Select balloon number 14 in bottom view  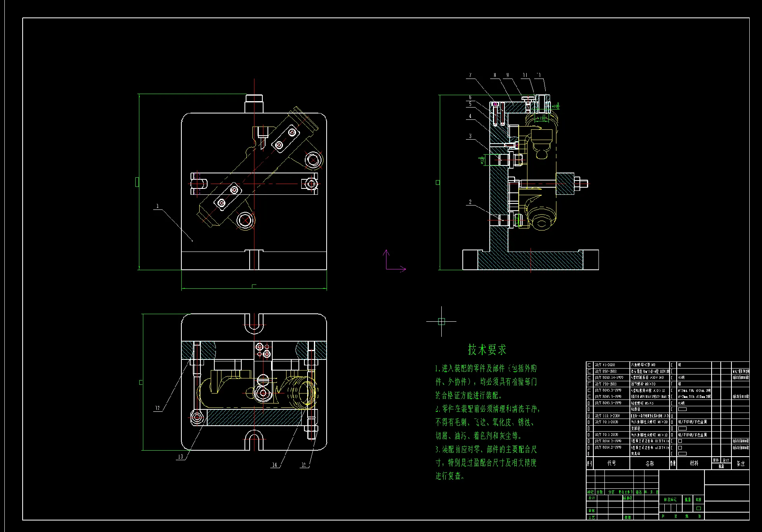(275, 465)
